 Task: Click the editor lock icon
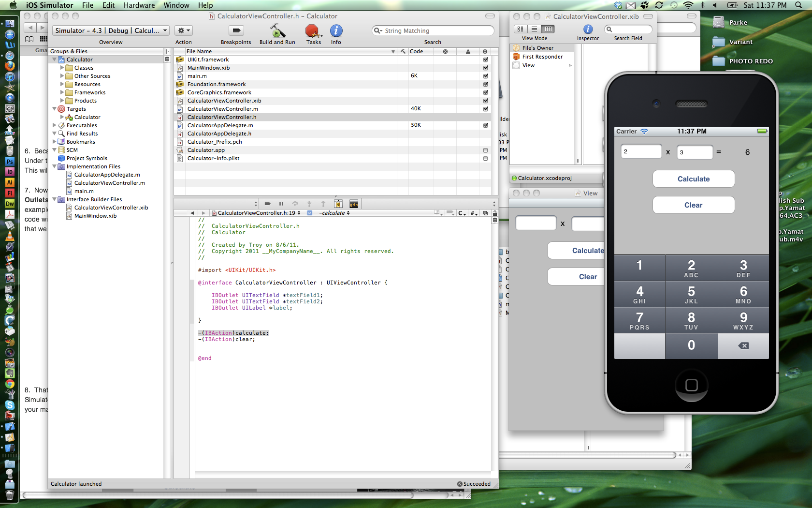click(494, 213)
